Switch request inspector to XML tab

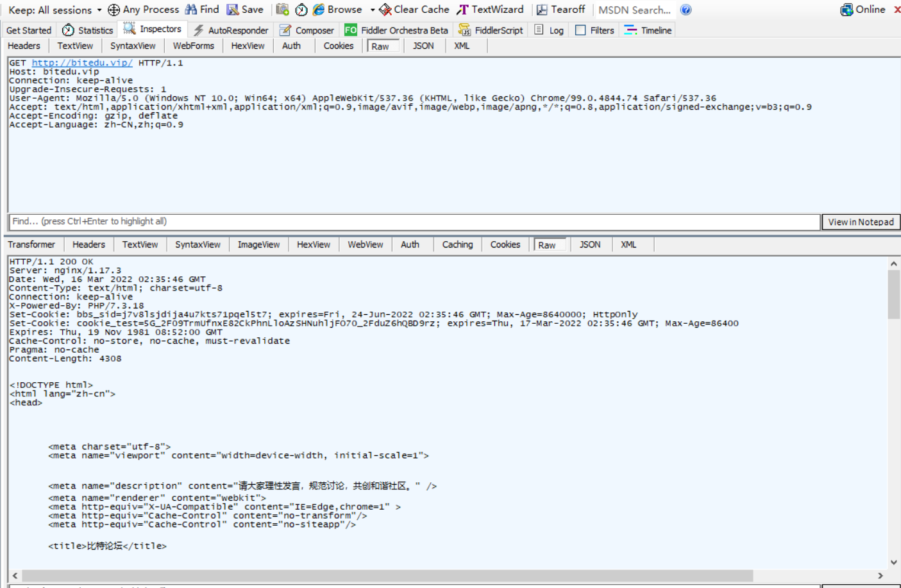[x=462, y=46]
